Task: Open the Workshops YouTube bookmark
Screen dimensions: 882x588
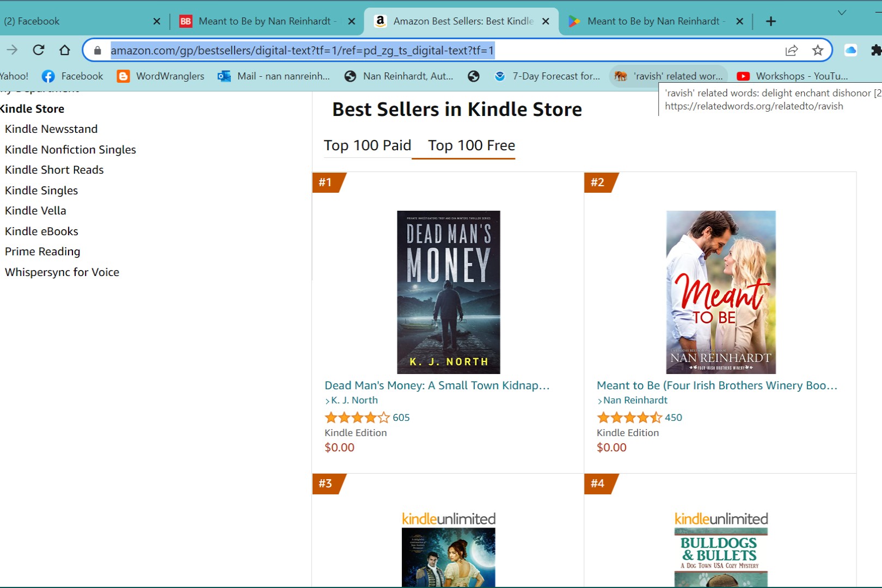Action: [x=792, y=76]
